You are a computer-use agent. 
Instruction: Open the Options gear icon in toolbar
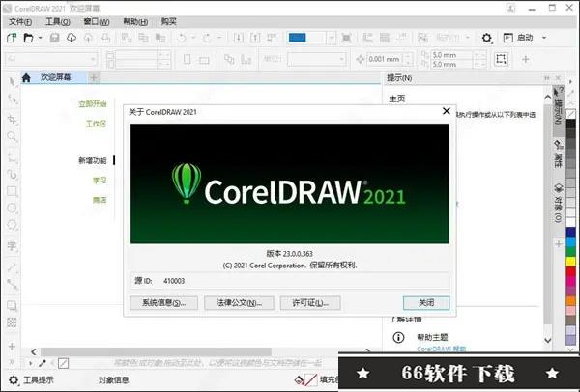[x=487, y=38]
